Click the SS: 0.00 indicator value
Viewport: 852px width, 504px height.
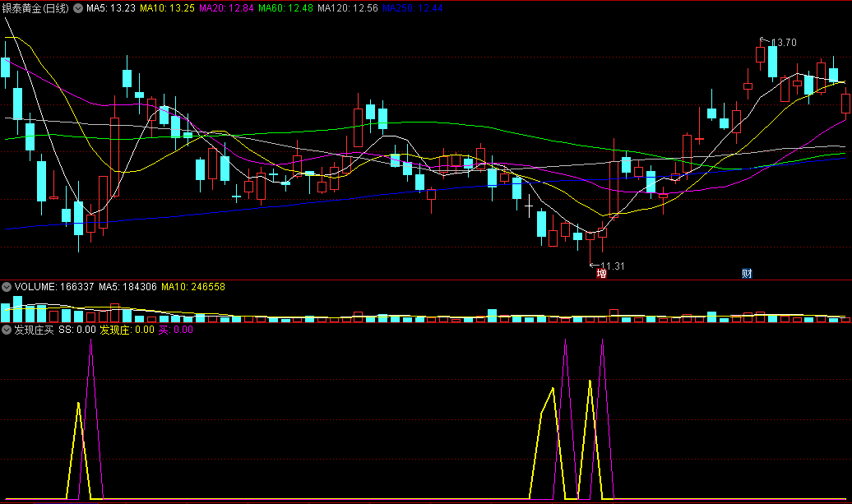77,330
